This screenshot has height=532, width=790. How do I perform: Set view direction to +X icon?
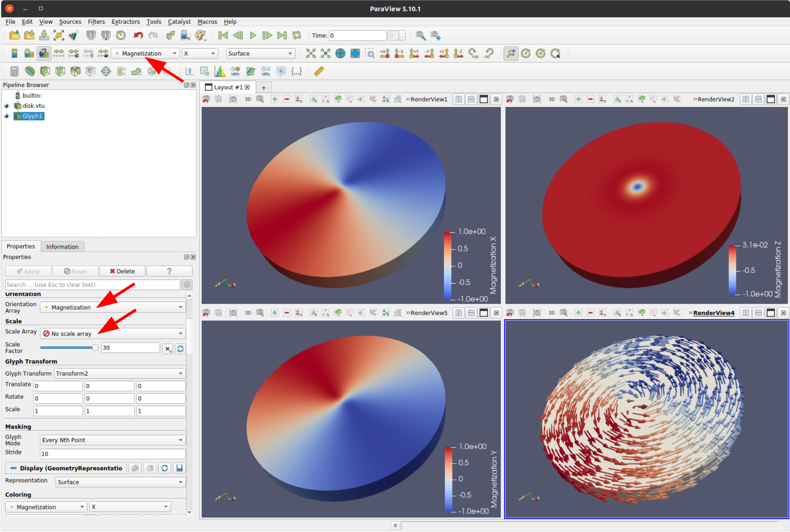(385, 53)
